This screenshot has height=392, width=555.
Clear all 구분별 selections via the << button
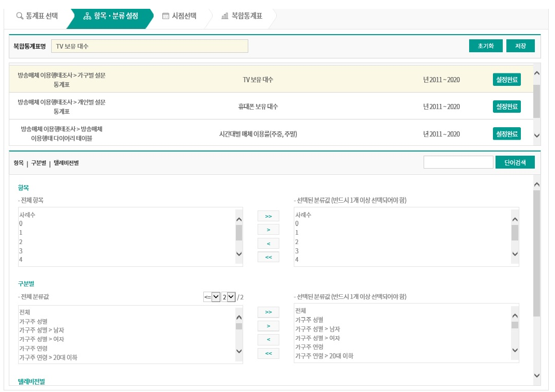point(268,353)
